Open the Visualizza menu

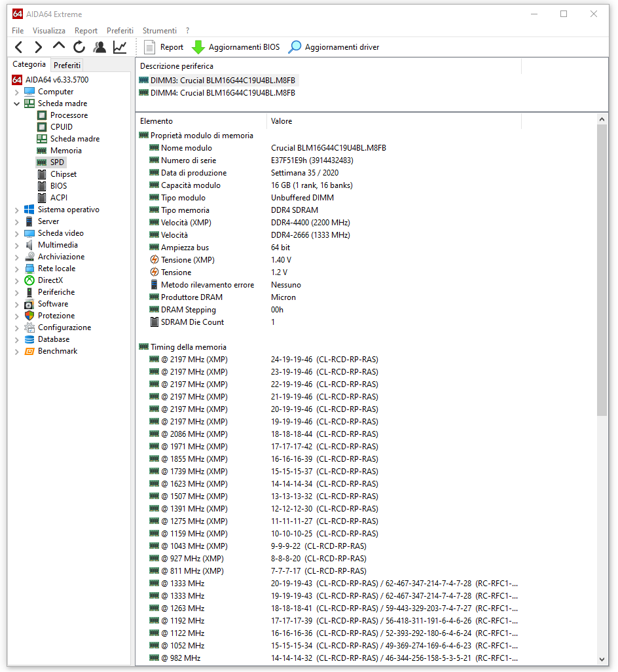(49, 31)
